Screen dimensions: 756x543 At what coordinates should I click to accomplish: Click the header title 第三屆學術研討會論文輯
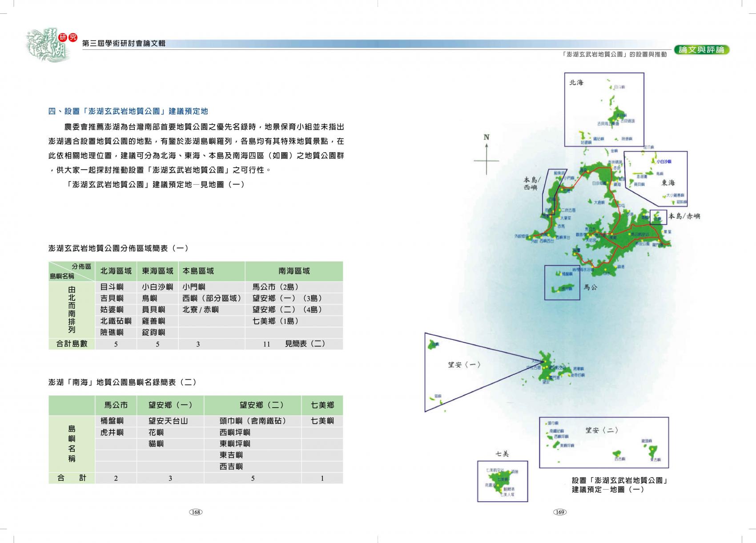coord(124,44)
